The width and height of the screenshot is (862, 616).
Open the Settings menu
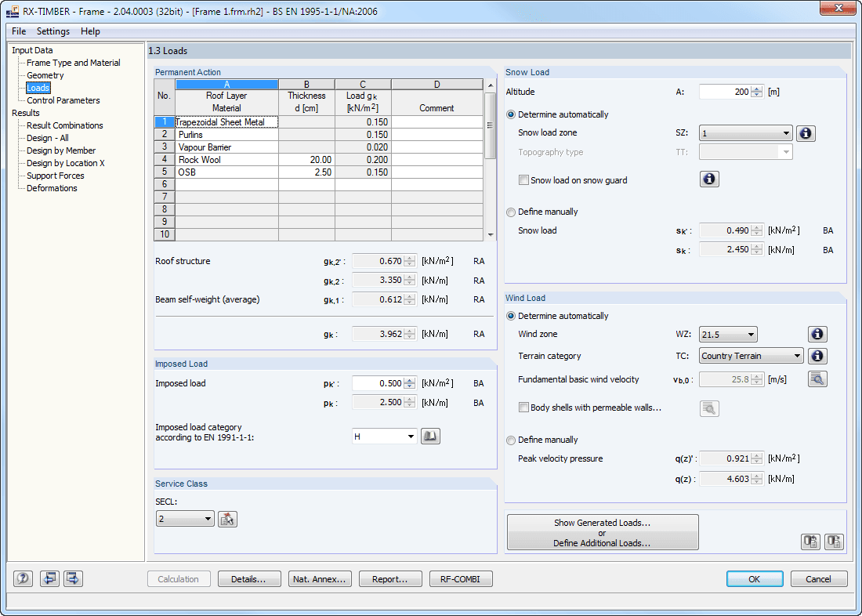(x=53, y=31)
